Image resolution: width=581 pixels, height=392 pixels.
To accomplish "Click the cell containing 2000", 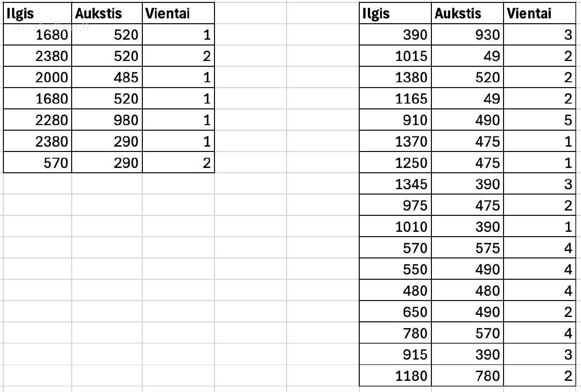I will pos(37,77).
